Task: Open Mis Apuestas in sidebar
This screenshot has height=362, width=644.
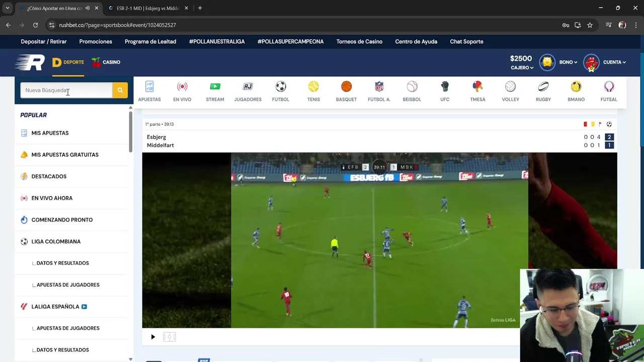Action: (x=72, y=133)
